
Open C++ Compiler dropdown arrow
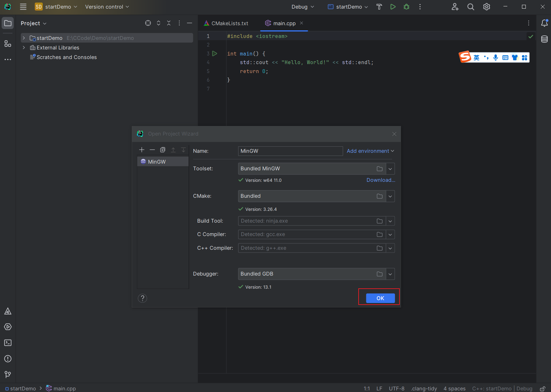(x=390, y=248)
